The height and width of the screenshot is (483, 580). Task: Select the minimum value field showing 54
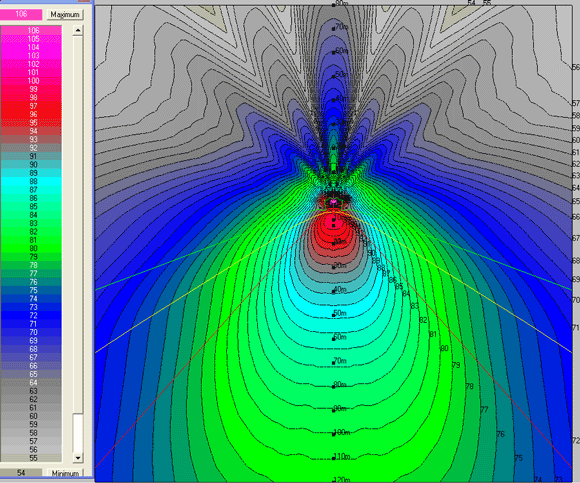21,473
